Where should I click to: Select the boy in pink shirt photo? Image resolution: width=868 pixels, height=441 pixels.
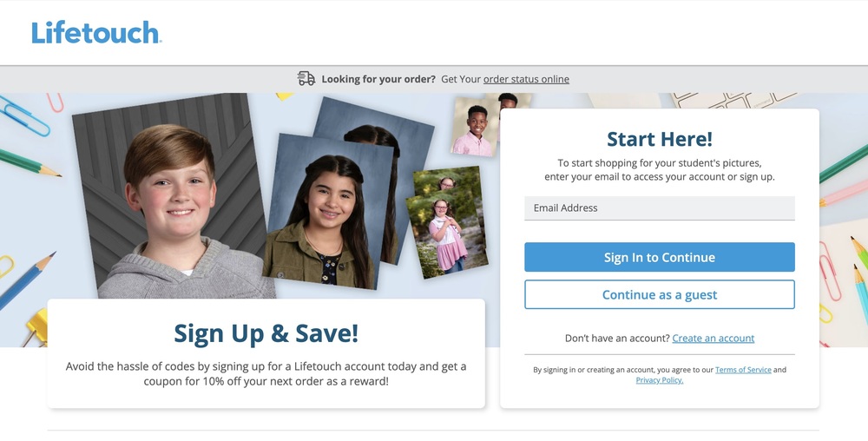[475, 127]
